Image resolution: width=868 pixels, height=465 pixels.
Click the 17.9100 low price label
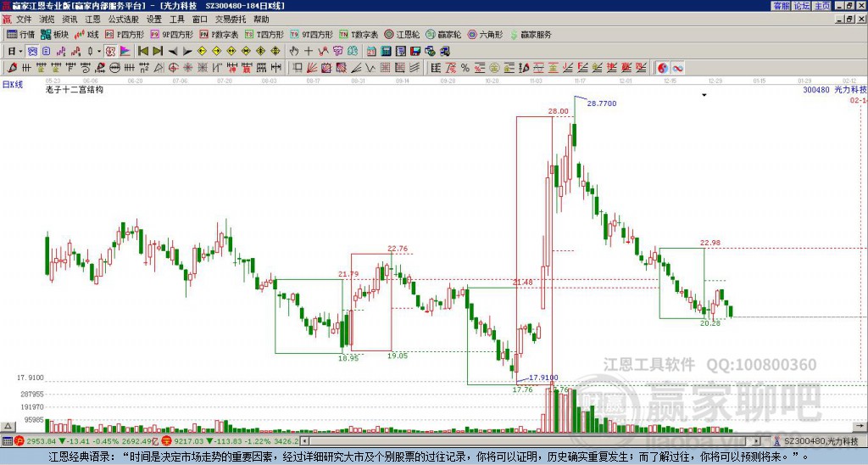pyautogui.click(x=543, y=378)
